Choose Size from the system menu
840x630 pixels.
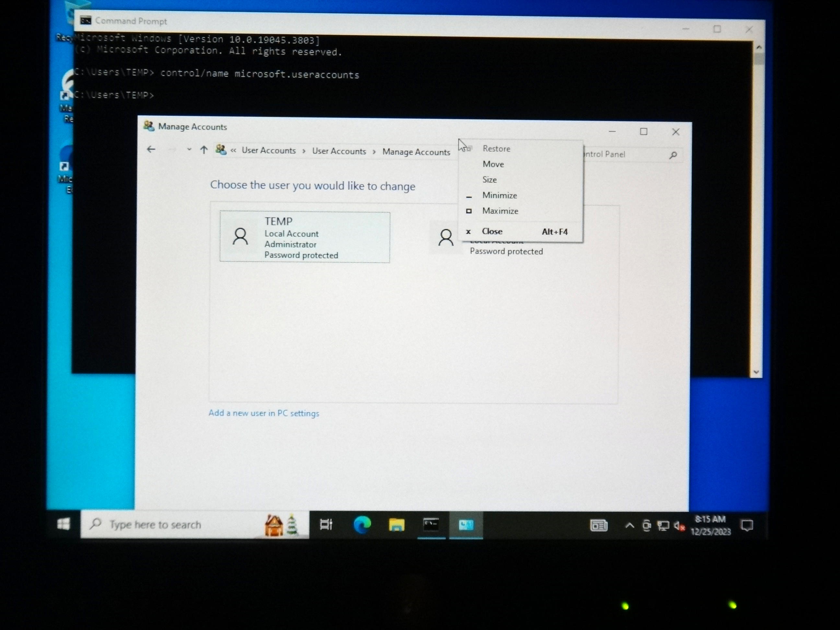click(520, 180)
